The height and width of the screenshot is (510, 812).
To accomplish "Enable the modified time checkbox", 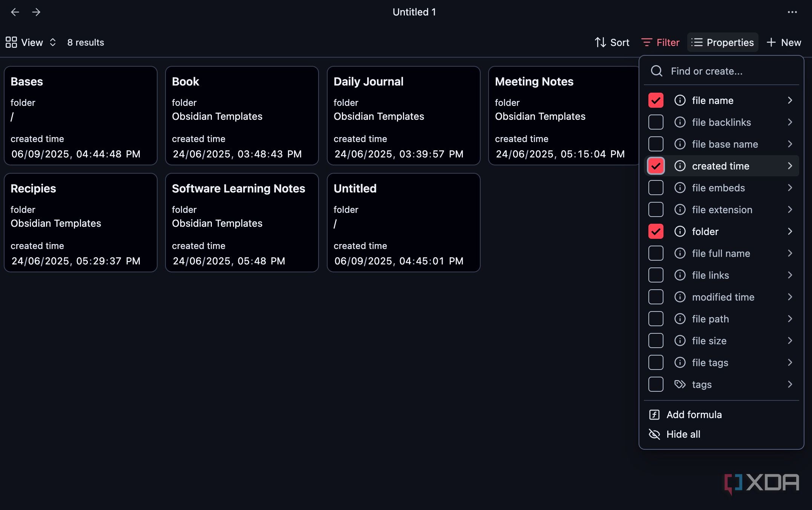I will pyautogui.click(x=656, y=297).
